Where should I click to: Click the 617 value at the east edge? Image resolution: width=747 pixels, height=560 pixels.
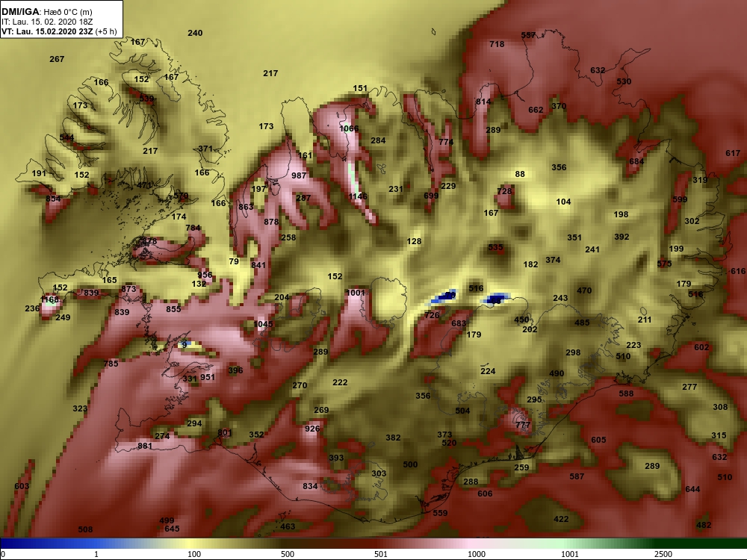tap(733, 153)
